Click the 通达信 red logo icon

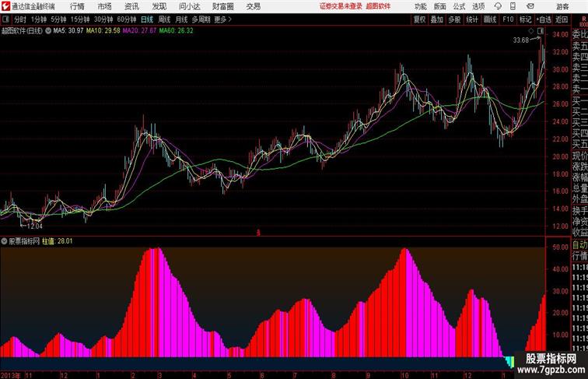point(5,6)
